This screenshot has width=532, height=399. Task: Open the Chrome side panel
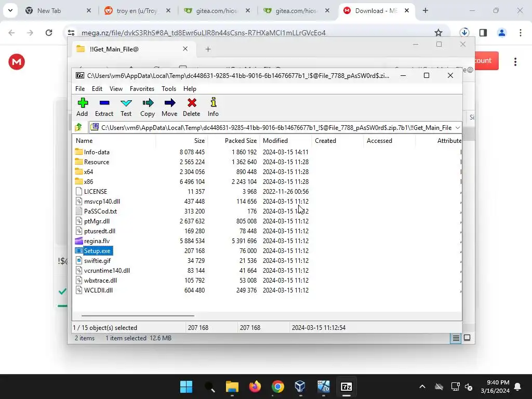click(483, 33)
